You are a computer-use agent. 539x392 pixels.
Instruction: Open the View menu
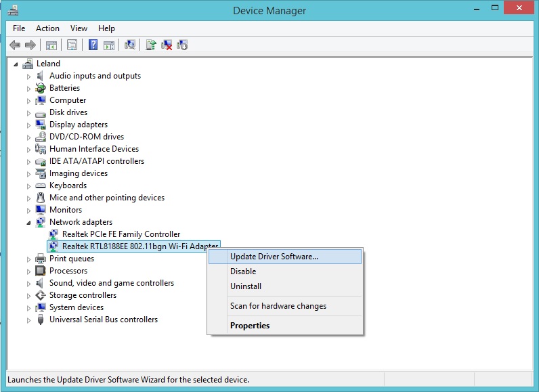click(x=79, y=28)
